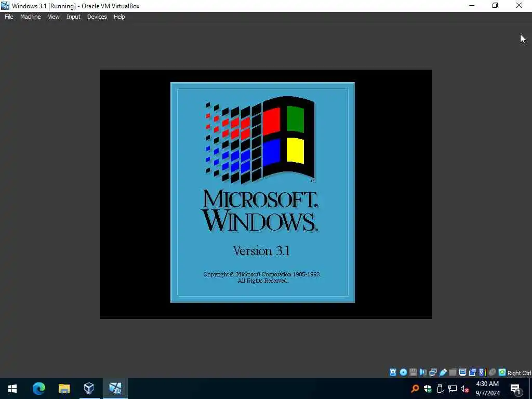The height and width of the screenshot is (399, 532).
Task: Switch to the VirtualBox Manager taskbar icon
Action: 89,389
